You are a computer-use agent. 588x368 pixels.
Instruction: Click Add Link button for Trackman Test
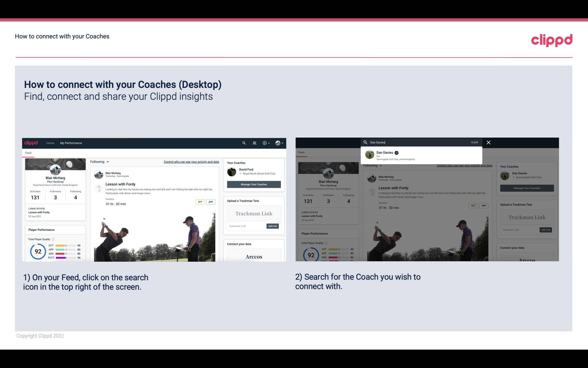click(273, 226)
